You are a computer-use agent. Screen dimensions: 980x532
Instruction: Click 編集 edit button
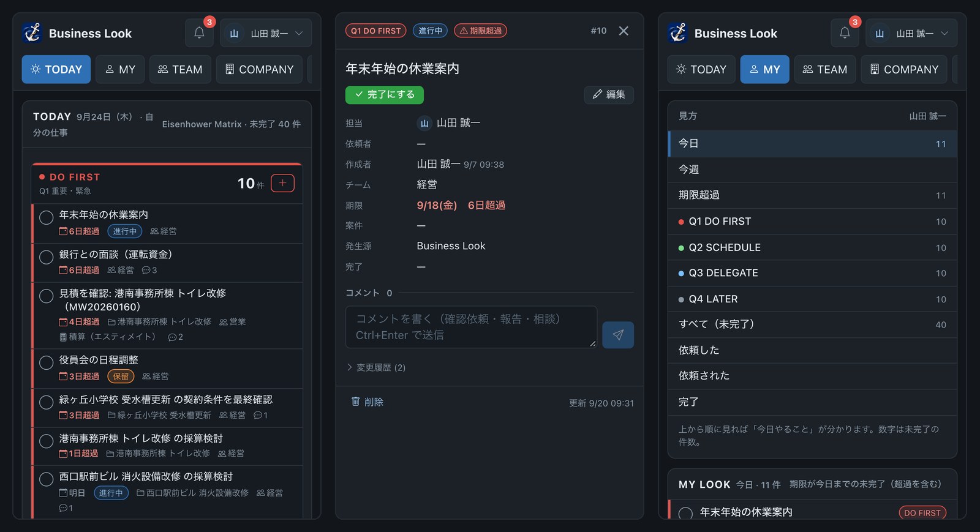[x=609, y=94]
